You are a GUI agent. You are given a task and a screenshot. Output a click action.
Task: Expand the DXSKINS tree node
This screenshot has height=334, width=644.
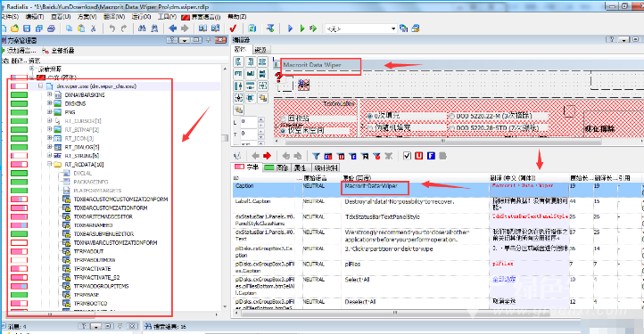tap(49, 103)
